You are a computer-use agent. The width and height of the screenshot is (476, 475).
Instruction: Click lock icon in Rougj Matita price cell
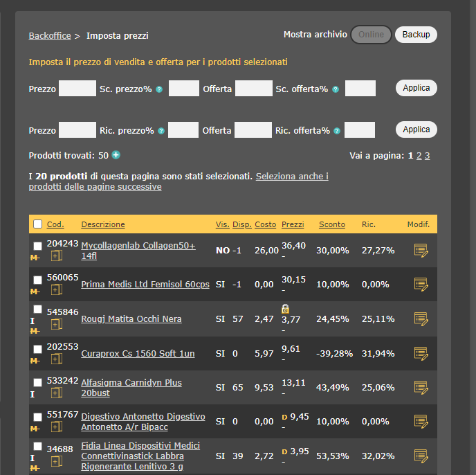point(285,309)
